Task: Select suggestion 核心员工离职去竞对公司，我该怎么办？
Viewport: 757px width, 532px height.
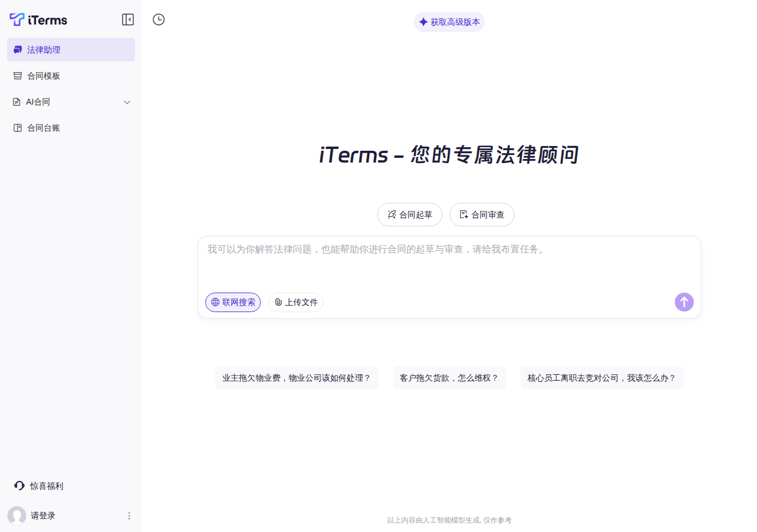Action: [x=602, y=378]
